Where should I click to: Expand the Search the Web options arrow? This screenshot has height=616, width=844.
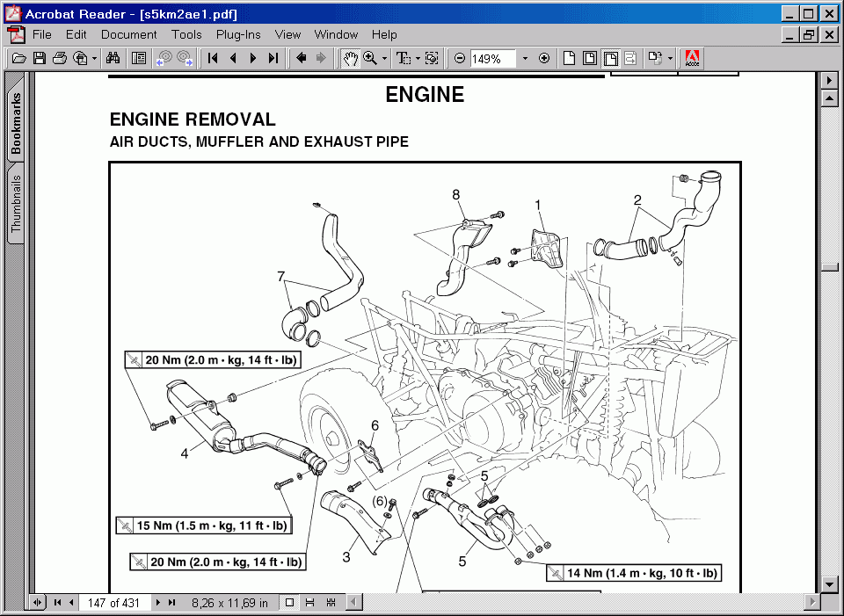pos(95,59)
